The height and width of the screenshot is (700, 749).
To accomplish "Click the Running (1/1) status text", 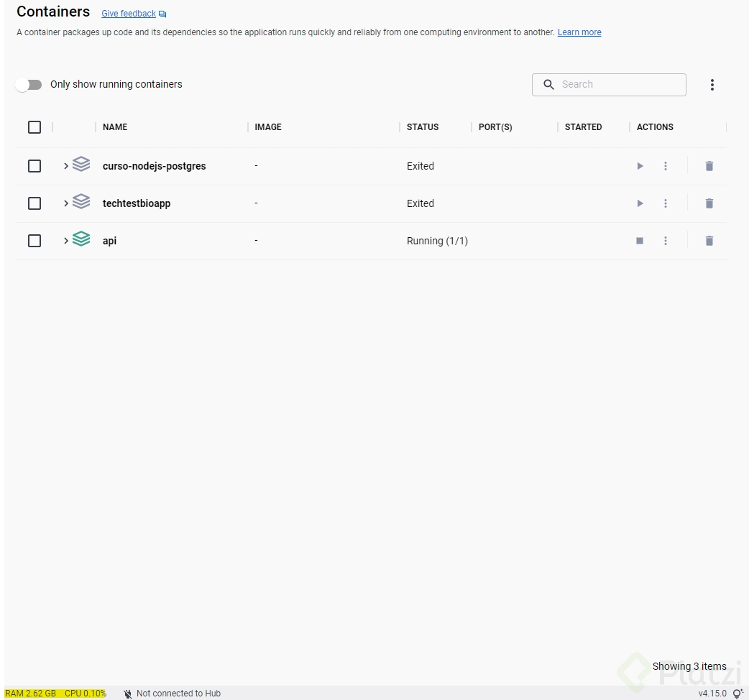I will pos(437,241).
